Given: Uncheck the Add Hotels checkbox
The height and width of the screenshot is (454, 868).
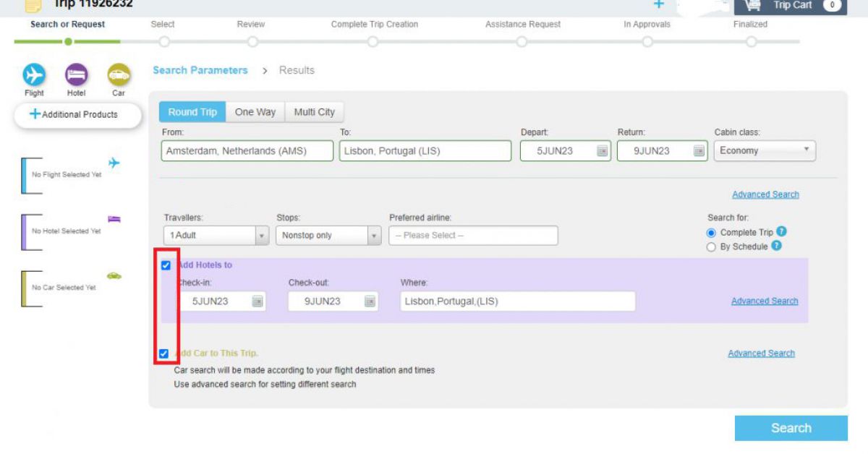Looking at the screenshot, I should pos(166,265).
